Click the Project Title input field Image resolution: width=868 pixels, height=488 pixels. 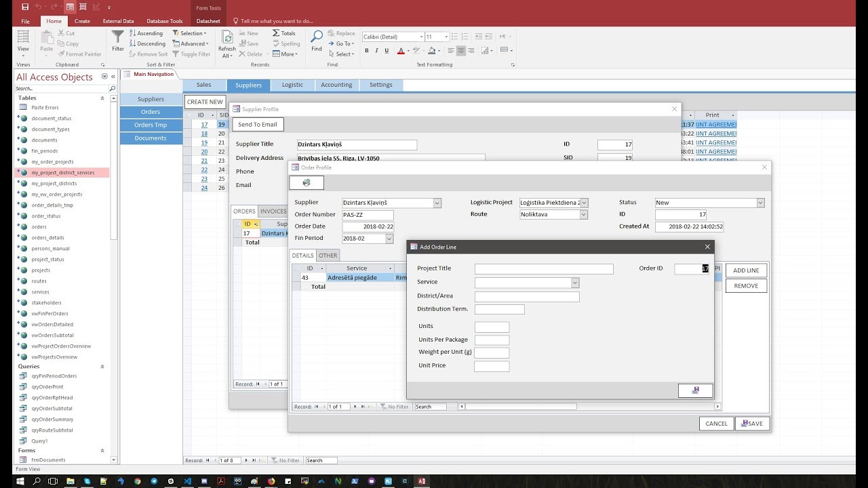(x=544, y=269)
